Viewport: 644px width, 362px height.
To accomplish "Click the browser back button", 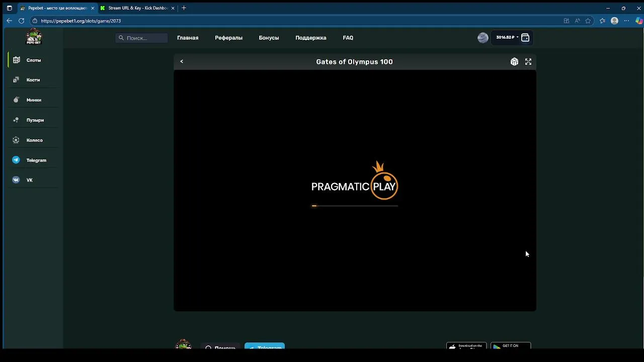I will coord(9,21).
